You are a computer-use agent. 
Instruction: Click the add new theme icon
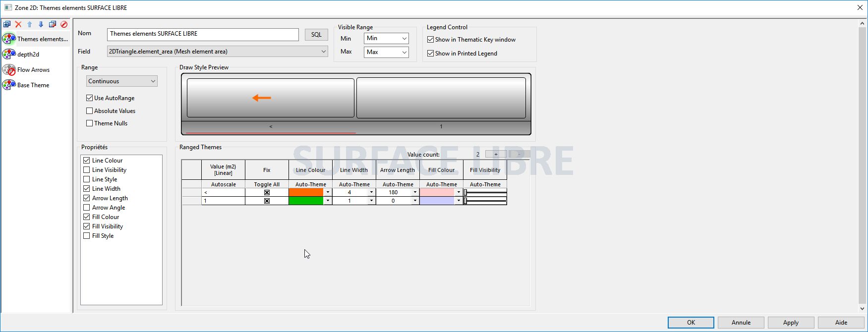pyautogui.click(x=7, y=24)
